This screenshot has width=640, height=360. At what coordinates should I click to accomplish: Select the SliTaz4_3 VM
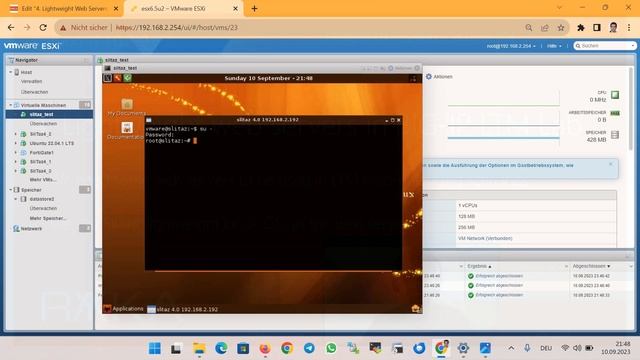(x=40, y=171)
